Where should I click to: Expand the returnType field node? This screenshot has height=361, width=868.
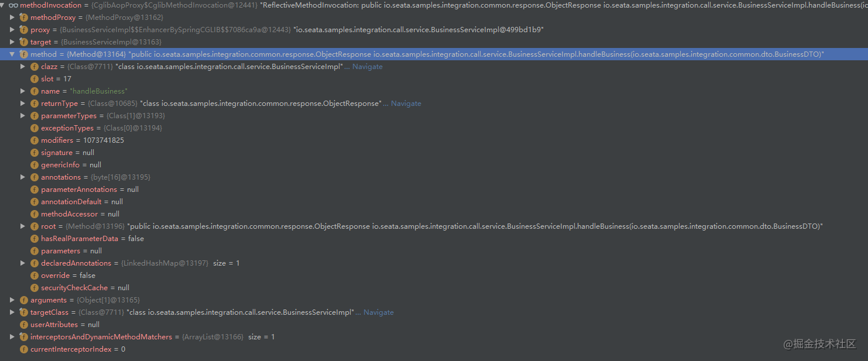coord(23,103)
